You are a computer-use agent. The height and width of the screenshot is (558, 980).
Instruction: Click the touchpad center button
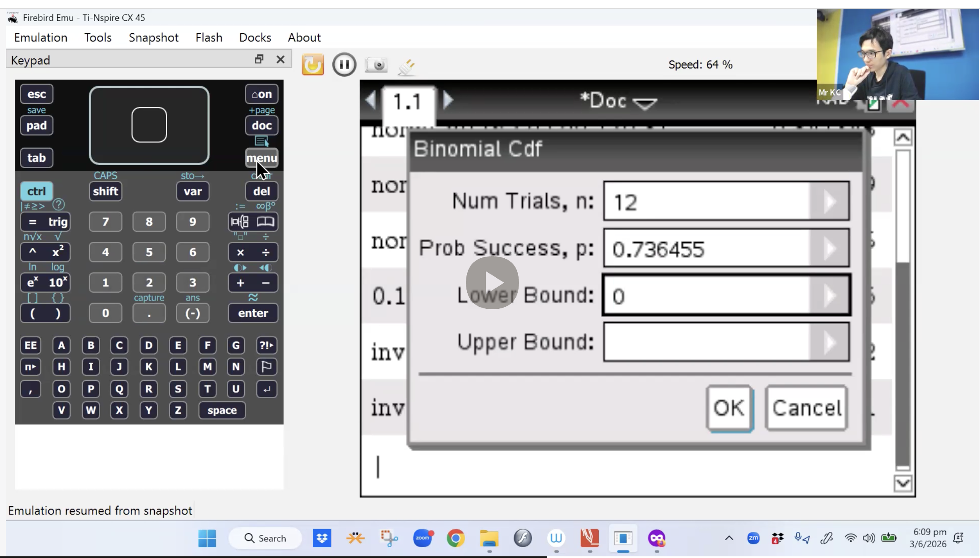pos(149,125)
